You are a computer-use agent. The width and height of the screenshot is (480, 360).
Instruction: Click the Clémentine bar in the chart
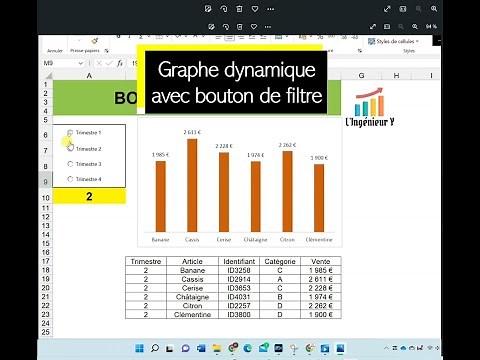(319, 198)
